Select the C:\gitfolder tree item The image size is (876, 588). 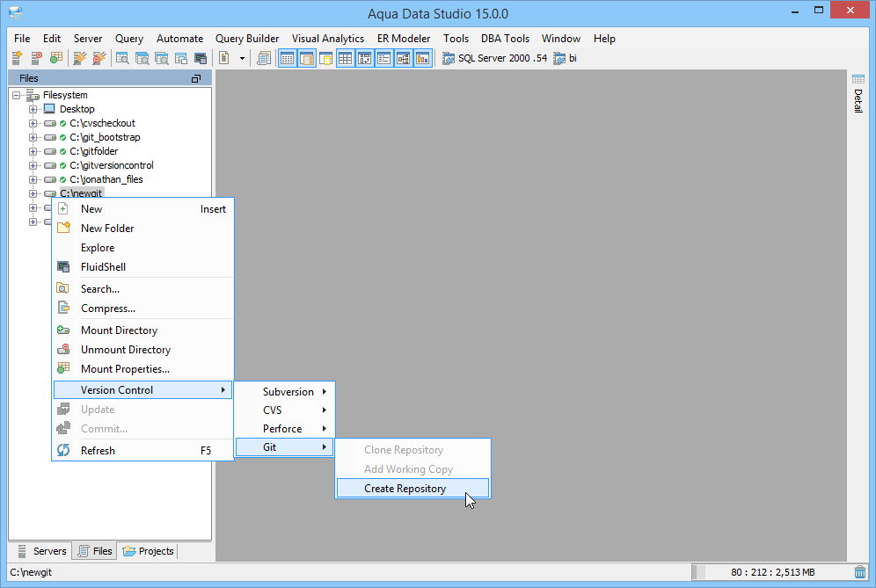click(x=94, y=151)
